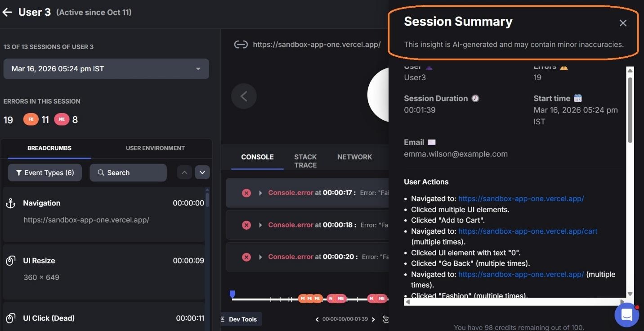
Task: Jump to previous breadcrumb with up chevron
Action: tap(184, 172)
